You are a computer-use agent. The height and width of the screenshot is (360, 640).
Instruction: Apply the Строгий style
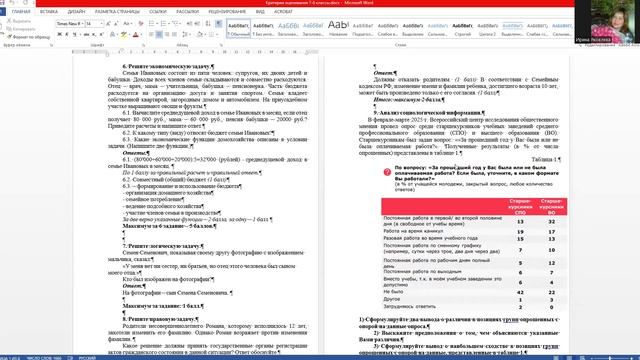coord(462,29)
